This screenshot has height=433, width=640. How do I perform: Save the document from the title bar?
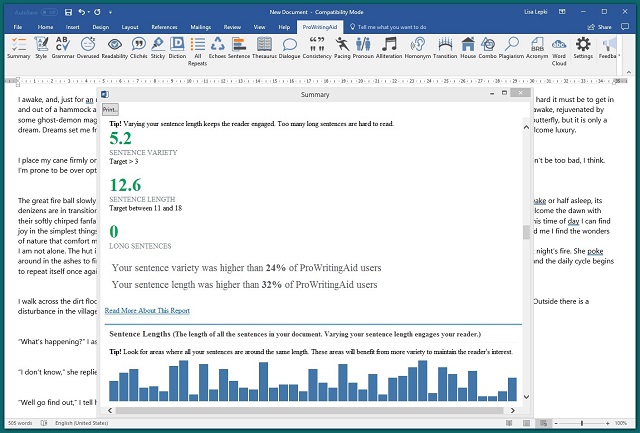(69, 12)
